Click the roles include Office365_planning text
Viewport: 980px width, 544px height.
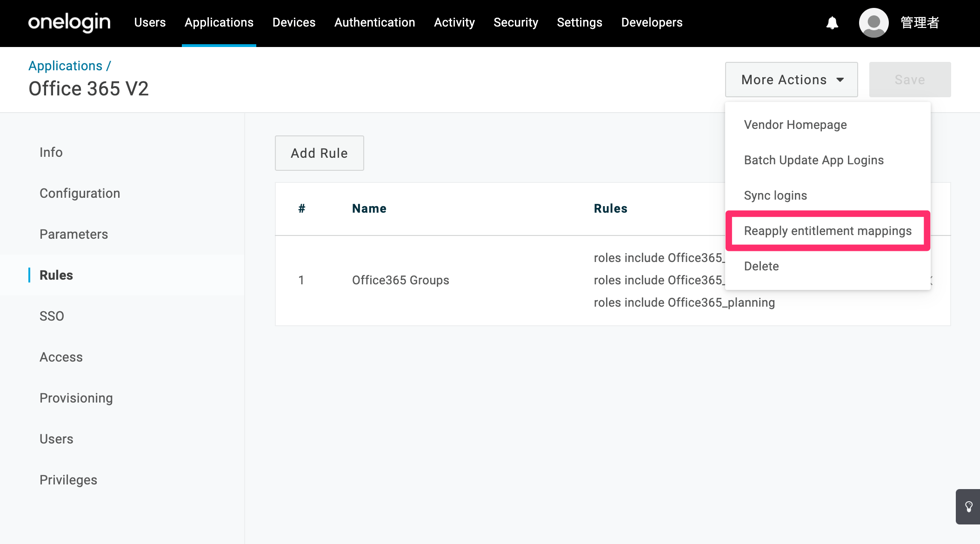point(684,302)
